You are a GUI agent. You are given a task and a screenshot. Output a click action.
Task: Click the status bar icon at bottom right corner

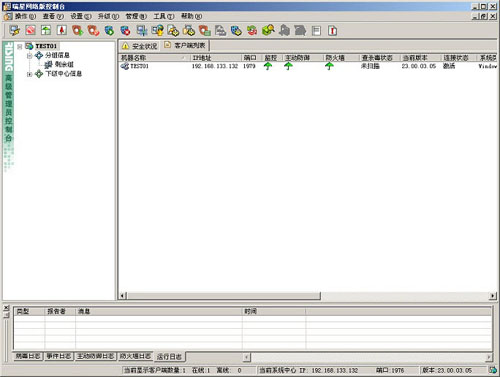[x=493, y=370]
